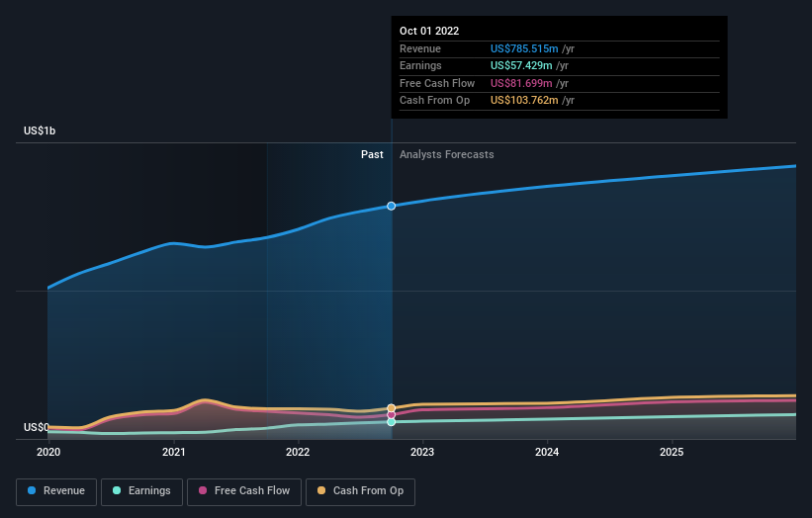Click the US$785.515m revenue value
The height and width of the screenshot is (518, 812).
click(x=524, y=48)
